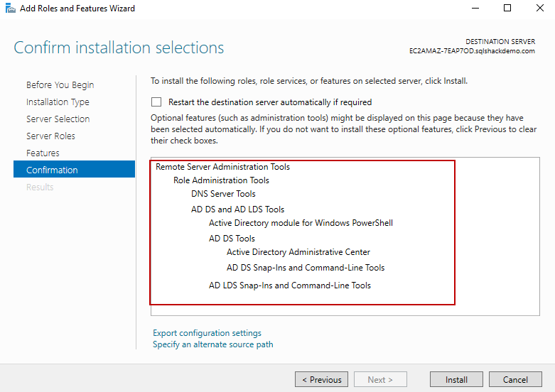Viewport: 555px width, 392px height.
Task: Select the Role Administration Tools entry
Action: (x=221, y=180)
